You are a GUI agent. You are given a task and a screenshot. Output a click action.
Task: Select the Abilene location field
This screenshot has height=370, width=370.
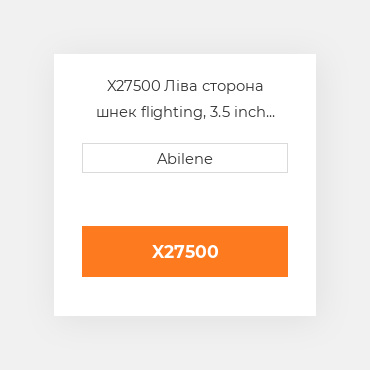click(x=185, y=158)
